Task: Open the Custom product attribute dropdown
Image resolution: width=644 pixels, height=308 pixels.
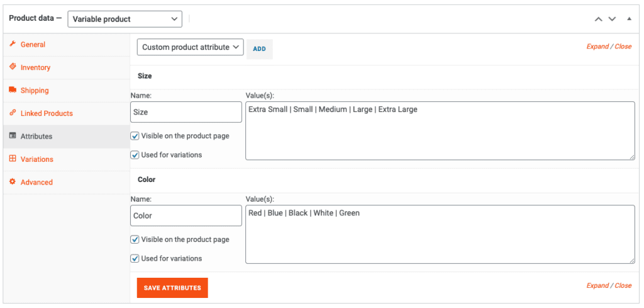Action: (190, 47)
